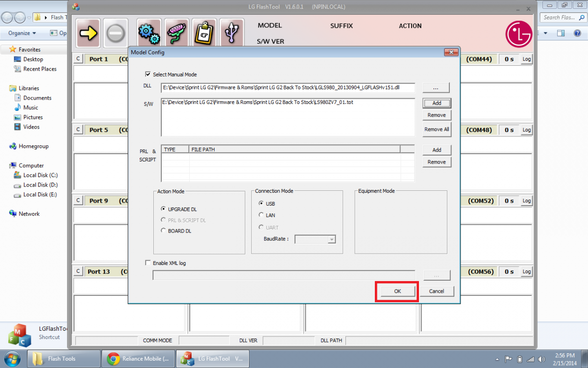Click Remove All for S/W files

(x=437, y=130)
